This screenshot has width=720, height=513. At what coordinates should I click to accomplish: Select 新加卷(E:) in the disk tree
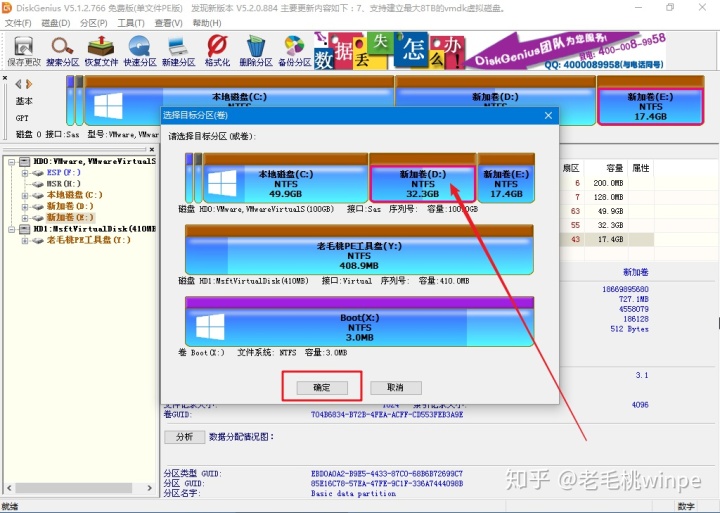(x=70, y=218)
